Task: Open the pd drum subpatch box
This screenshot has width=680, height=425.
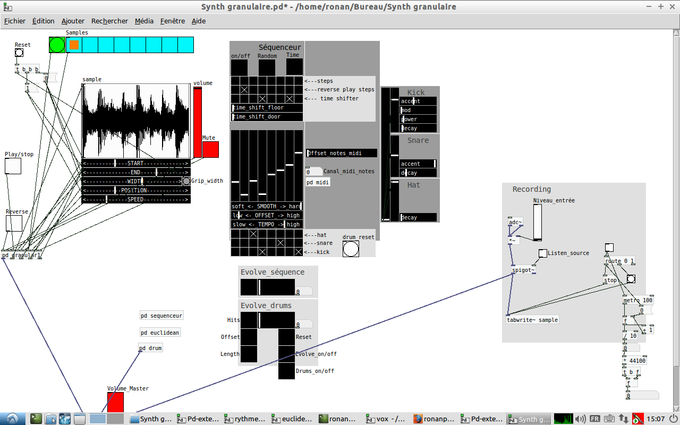Action: [x=150, y=348]
